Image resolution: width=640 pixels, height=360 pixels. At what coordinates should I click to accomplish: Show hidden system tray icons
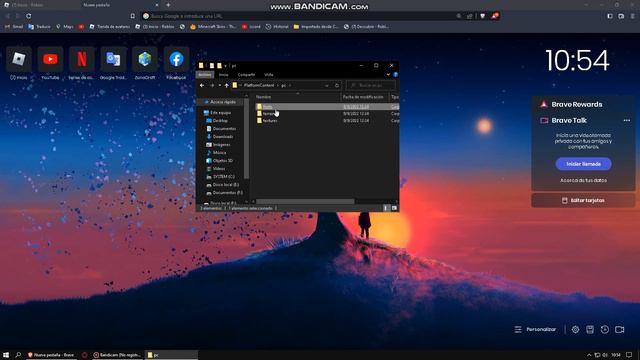click(589, 355)
